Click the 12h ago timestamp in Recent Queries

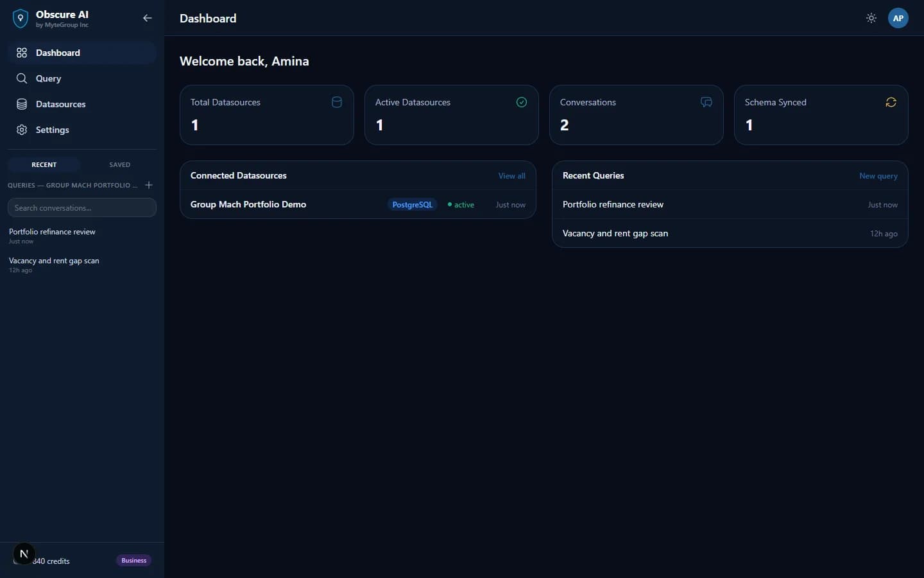point(884,234)
